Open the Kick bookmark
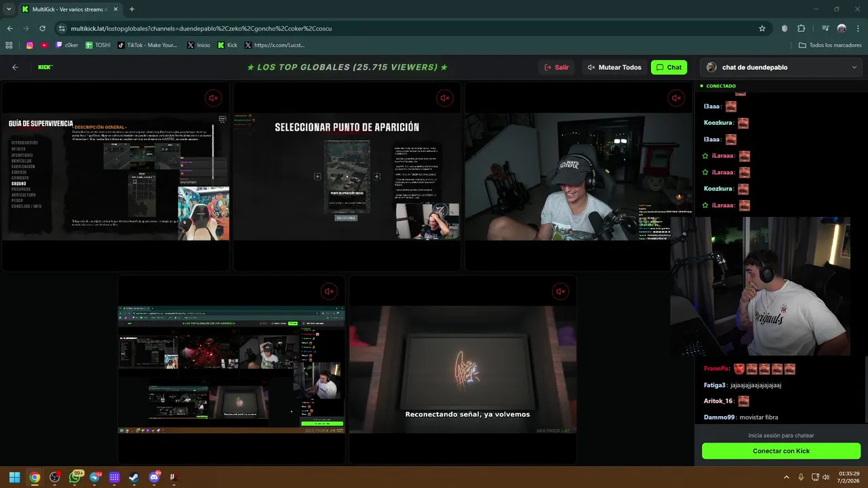 pos(227,45)
